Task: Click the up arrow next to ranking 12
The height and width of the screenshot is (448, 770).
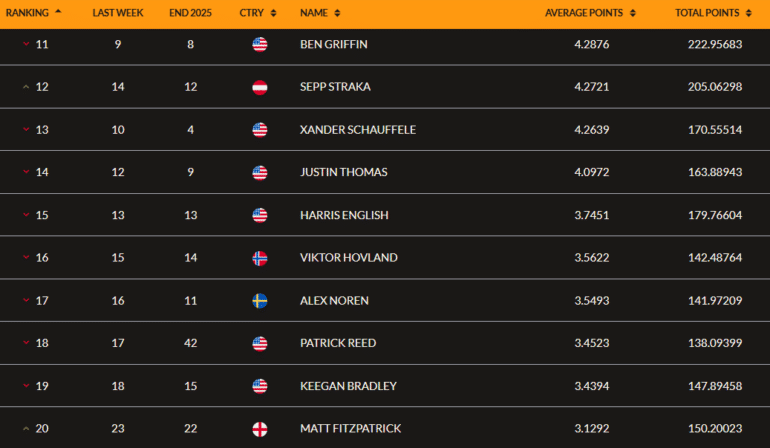Action: [26, 87]
